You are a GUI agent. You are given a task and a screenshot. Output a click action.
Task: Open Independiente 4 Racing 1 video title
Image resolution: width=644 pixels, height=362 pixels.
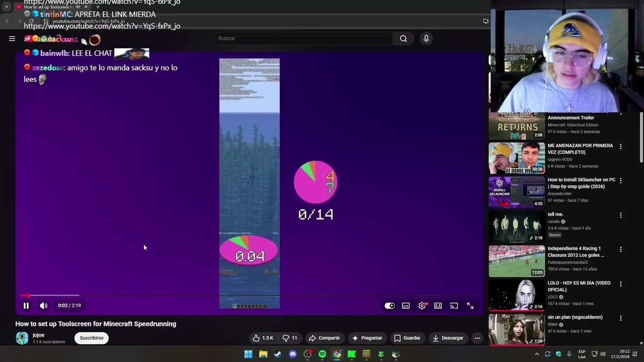pyautogui.click(x=576, y=252)
